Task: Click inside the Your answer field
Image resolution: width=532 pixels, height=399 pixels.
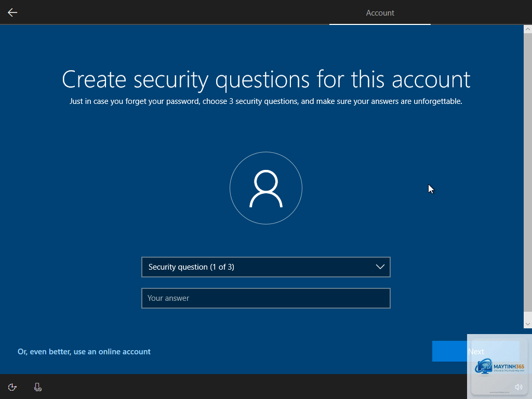Action: [x=266, y=298]
